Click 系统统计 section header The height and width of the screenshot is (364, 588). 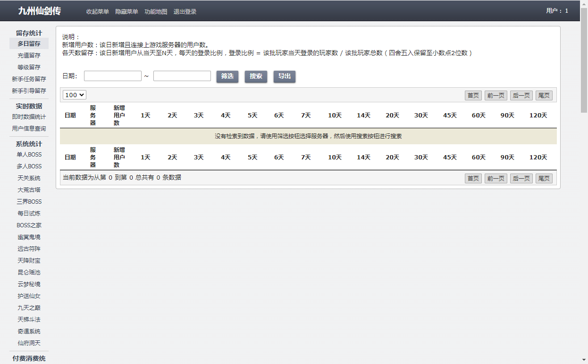point(29,144)
